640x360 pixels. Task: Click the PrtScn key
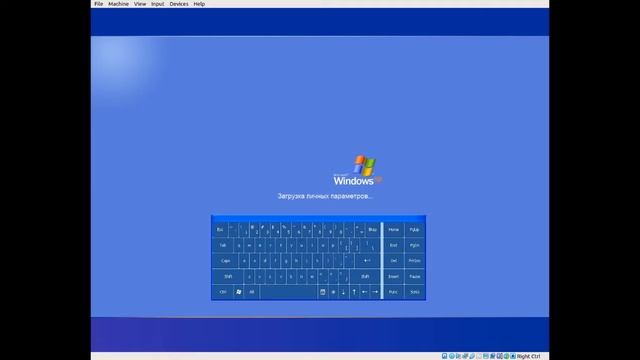(x=415, y=261)
